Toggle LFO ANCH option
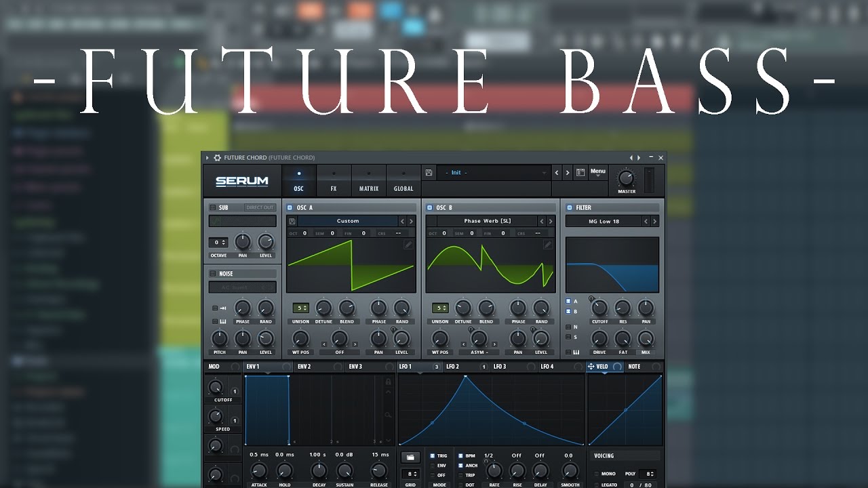868x488 pixels. click(461, 466)
